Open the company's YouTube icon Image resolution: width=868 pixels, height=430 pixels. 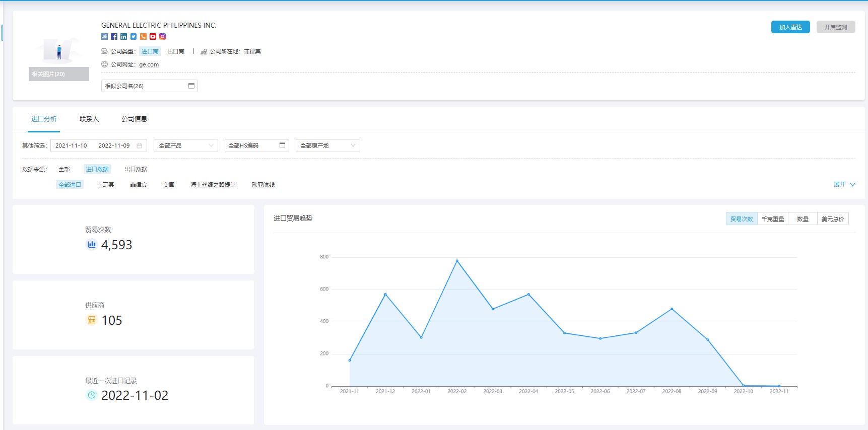pyautogui.click(x=153, y=37)
